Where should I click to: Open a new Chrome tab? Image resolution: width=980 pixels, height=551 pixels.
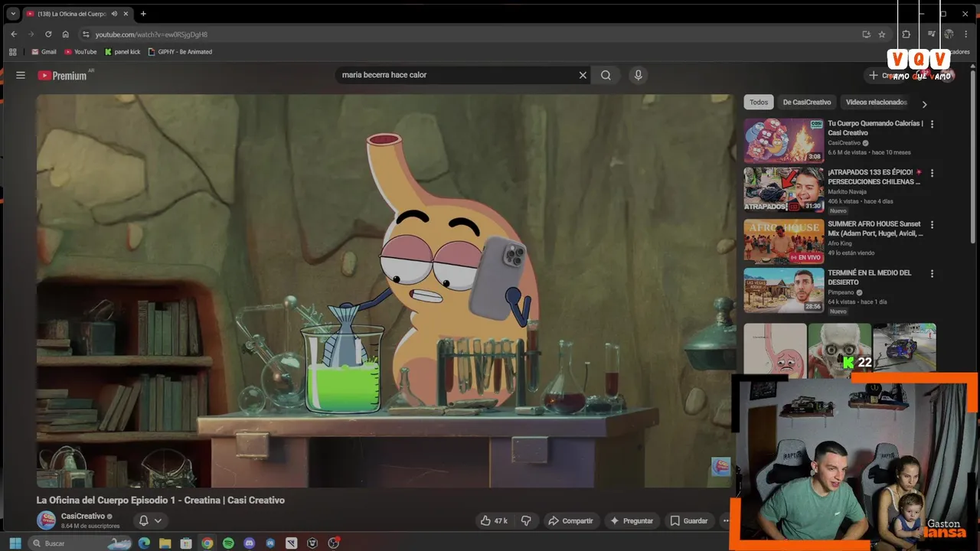(143, 14)
